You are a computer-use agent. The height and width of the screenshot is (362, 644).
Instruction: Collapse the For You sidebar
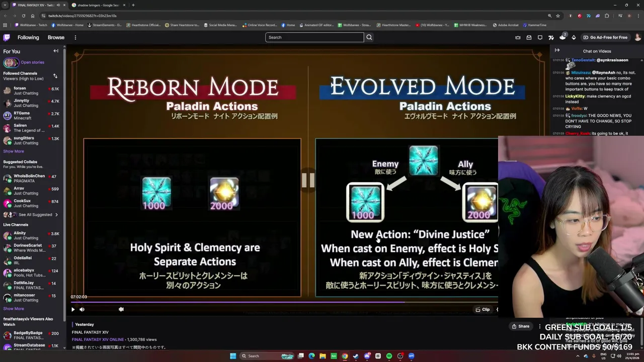56,51
